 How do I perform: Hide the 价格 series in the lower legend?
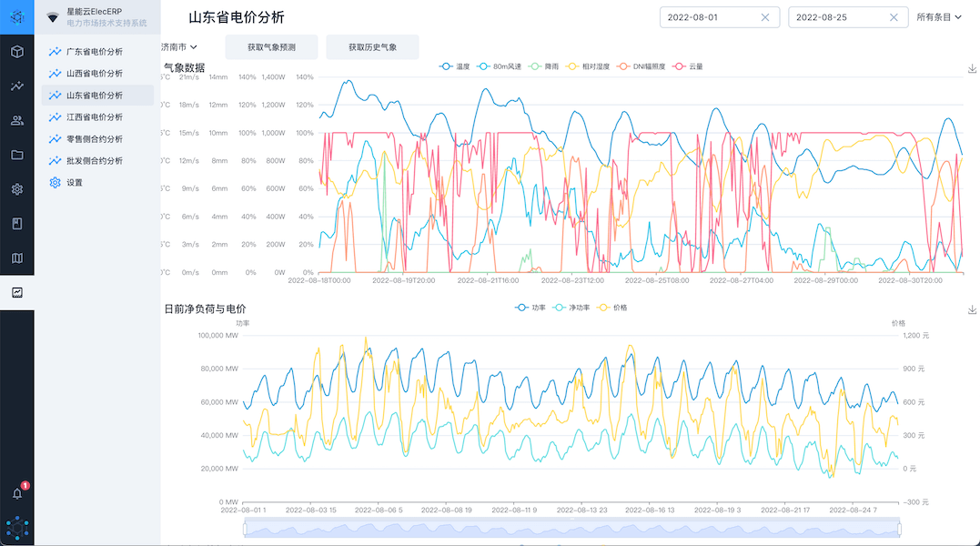611,308
